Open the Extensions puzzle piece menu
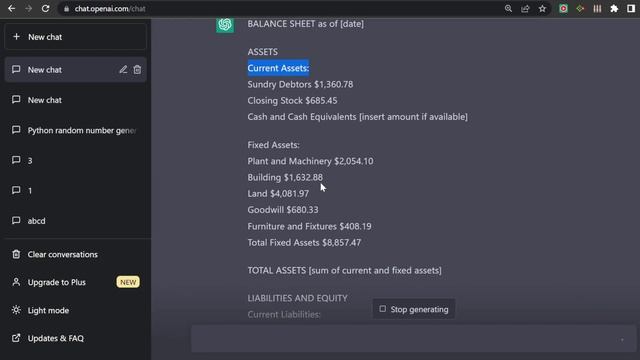The height and width of the screenshot is (360, 640). (614, 9)
